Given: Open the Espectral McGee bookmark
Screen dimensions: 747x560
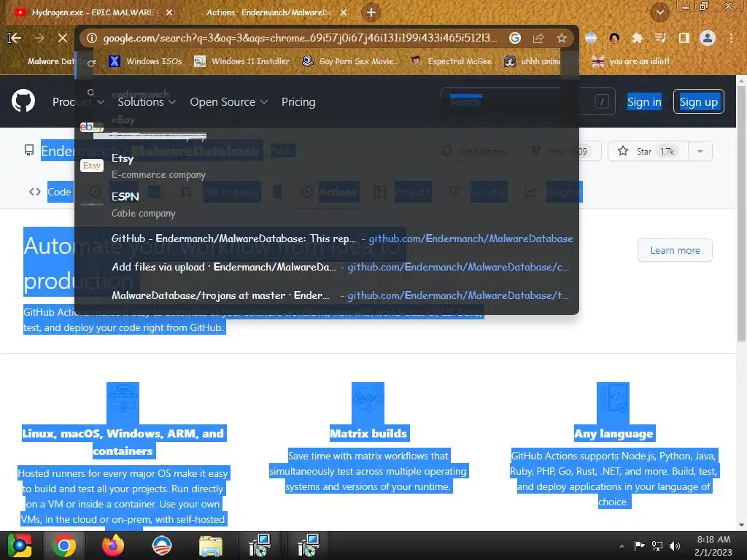Looking at the screenshot, I should click(451, 61).
